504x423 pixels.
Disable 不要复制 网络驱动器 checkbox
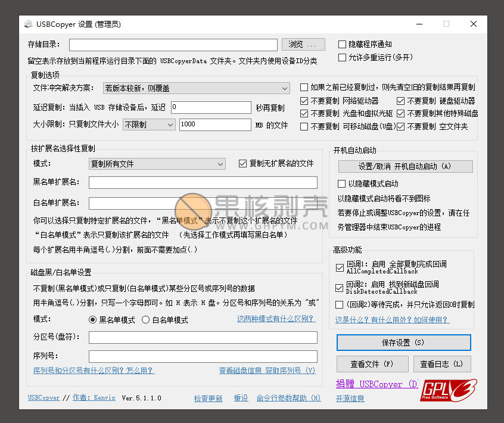pos(303,101)
